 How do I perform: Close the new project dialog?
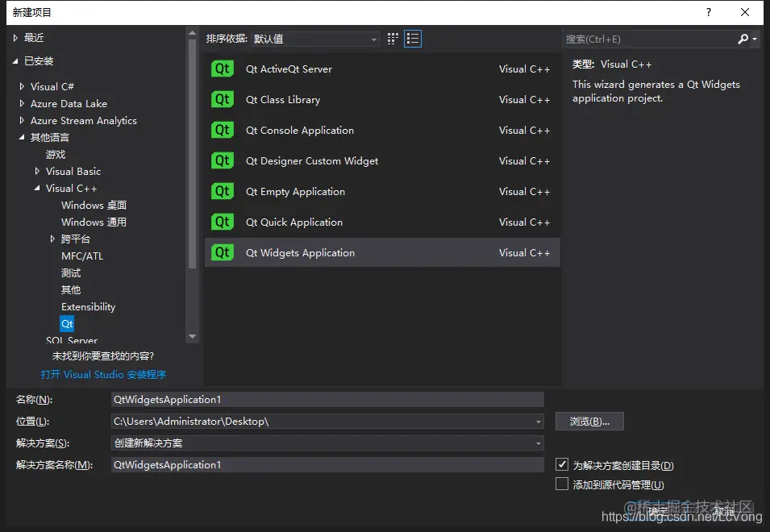[x=745, y=12]
